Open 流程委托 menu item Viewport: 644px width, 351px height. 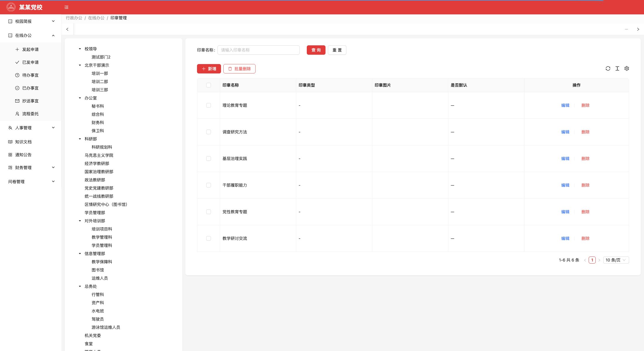point(30,114)
